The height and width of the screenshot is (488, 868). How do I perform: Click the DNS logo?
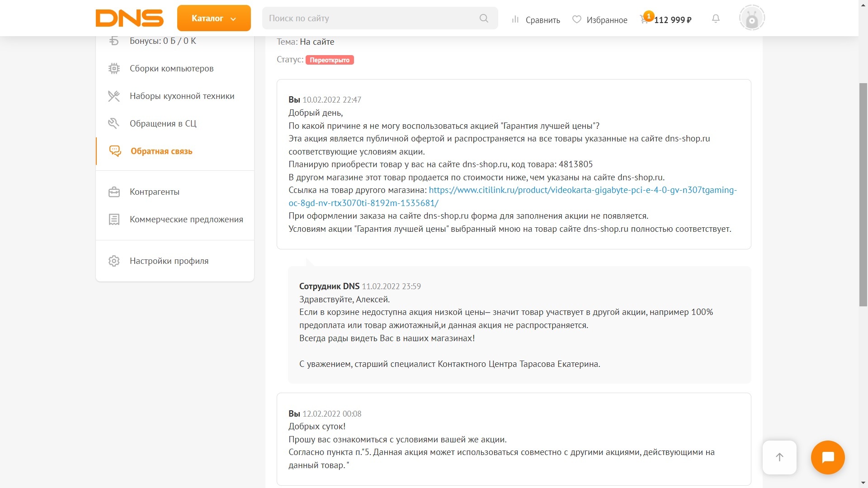tap(129, 18)
